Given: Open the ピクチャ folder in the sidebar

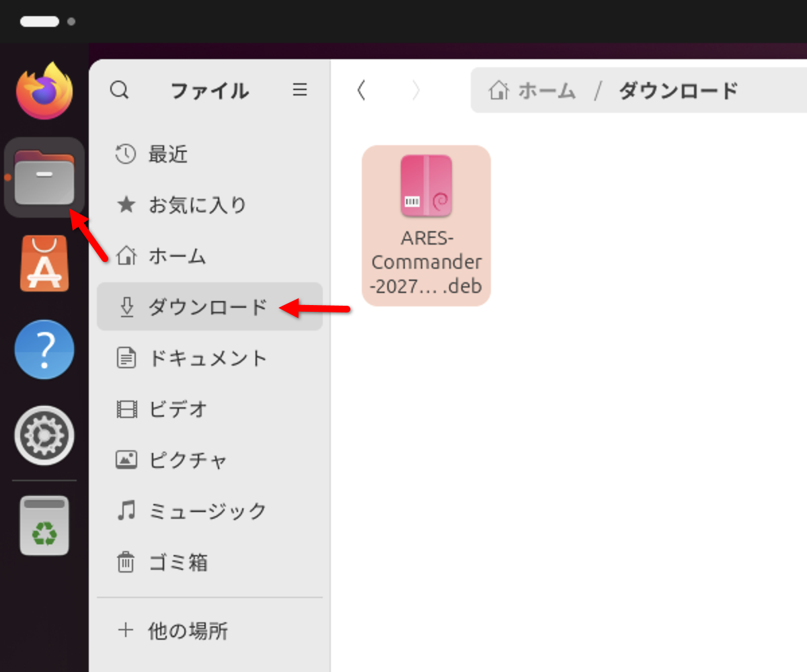Looking at the screenshot, I should (177, 460).
